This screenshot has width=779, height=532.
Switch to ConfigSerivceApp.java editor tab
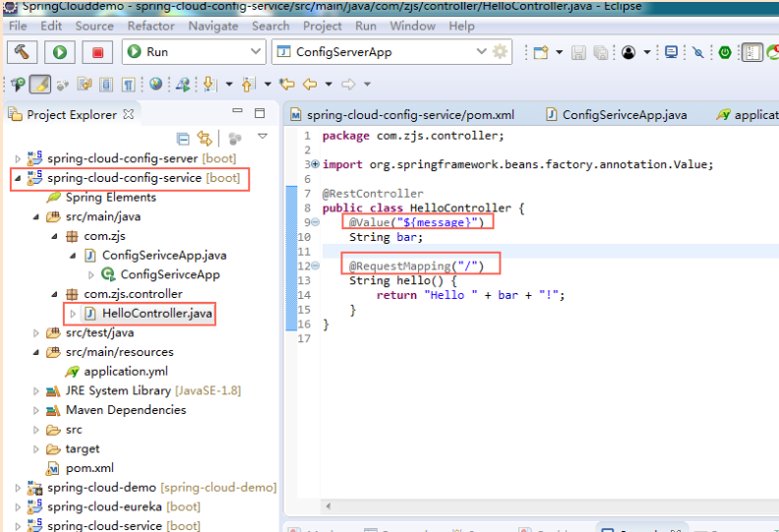[x=616, y=115]
